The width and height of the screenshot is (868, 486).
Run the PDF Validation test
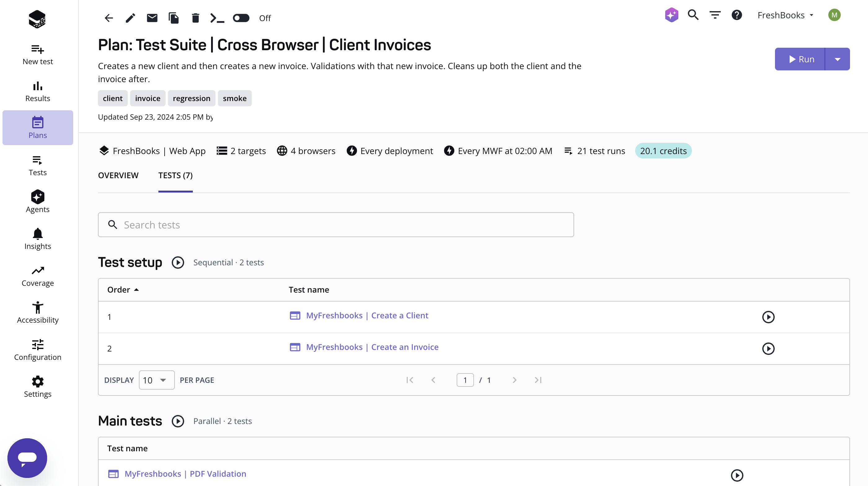(737, 475)
